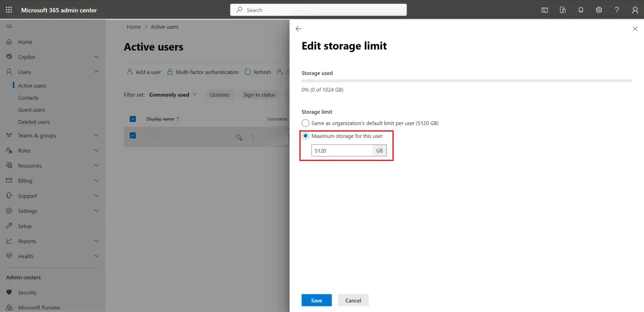
Task: Uncheck the selected user row checkbox
Action: [133, 135]
